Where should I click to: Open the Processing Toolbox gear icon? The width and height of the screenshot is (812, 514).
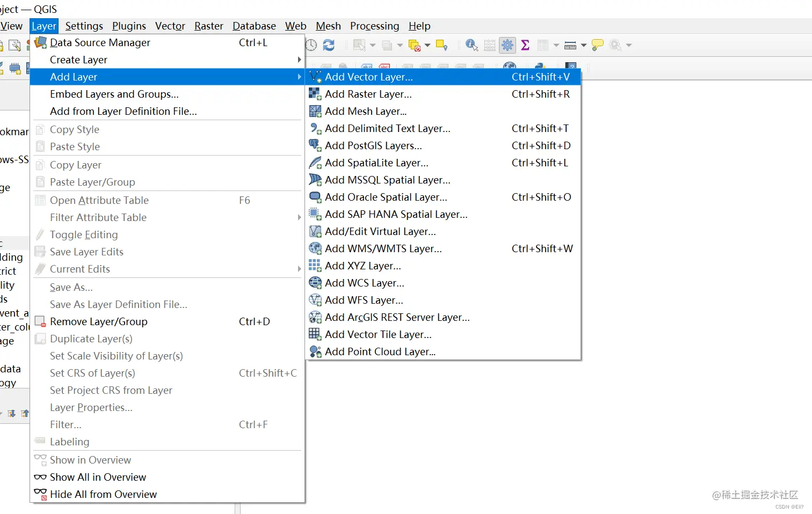click(x=508, y=46)
